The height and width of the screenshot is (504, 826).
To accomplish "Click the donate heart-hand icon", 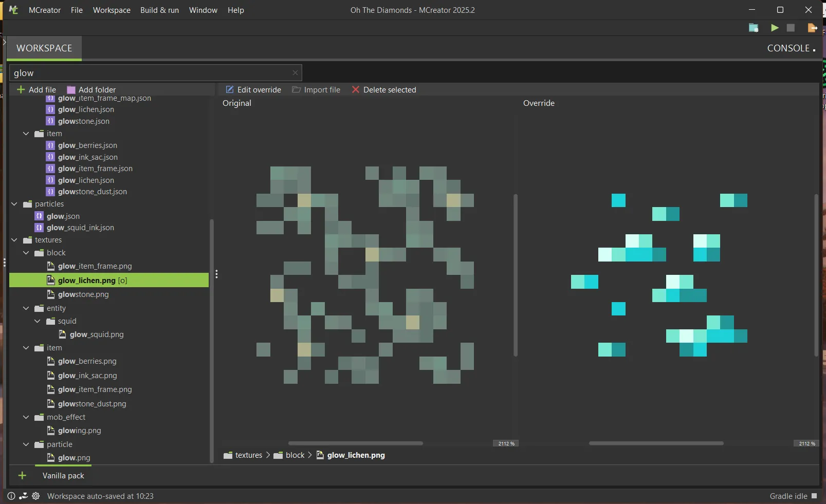I will [24, 496].
